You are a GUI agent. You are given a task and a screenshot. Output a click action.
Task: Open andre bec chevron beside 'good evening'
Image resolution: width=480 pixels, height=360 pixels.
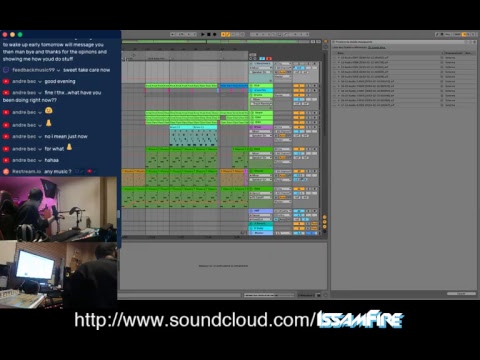(x=40, y=82)
